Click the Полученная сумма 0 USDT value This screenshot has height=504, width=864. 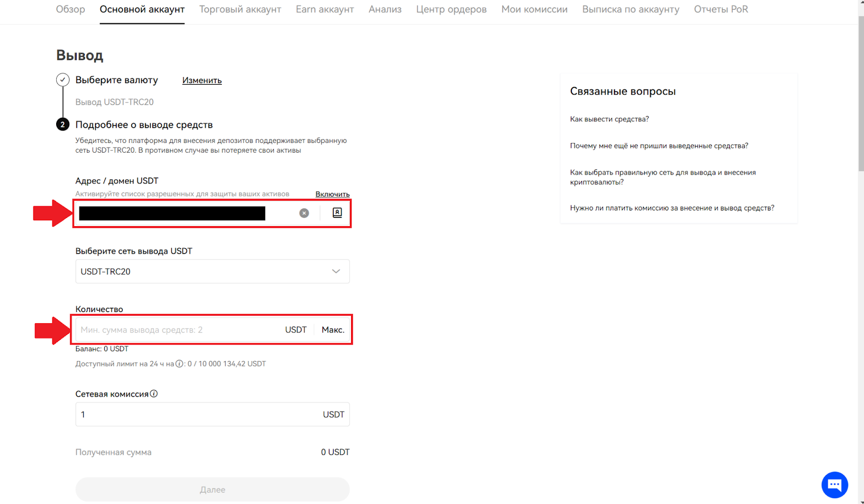335,452
